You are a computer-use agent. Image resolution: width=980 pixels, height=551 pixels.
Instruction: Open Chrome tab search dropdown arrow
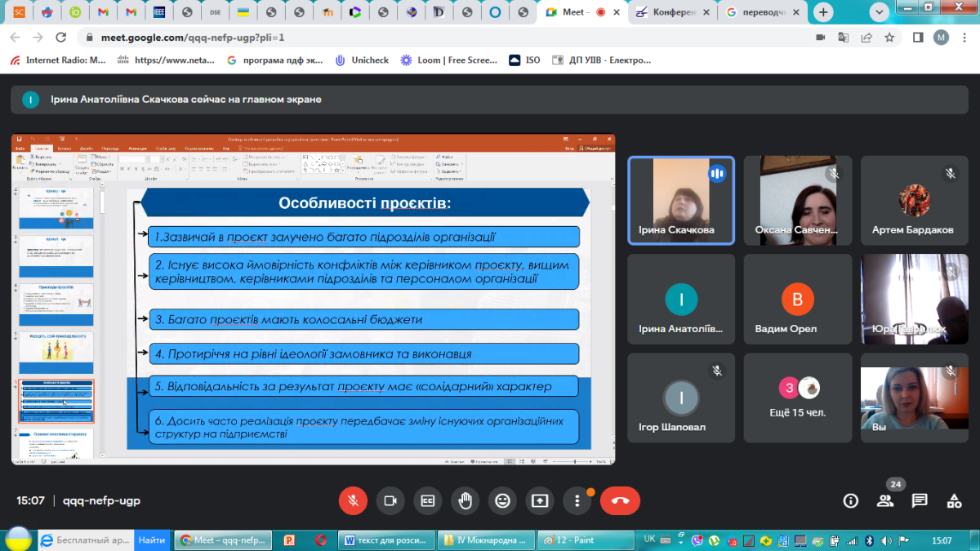point(880,12)
